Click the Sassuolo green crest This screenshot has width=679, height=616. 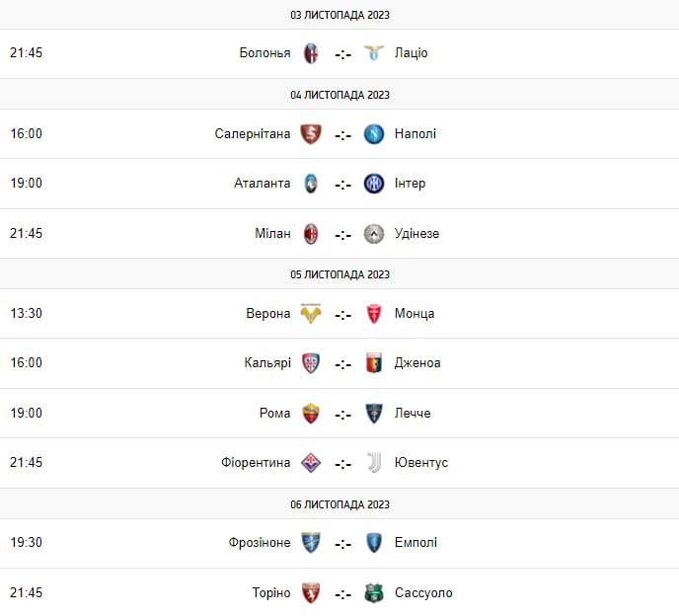[x=374, y=593]
